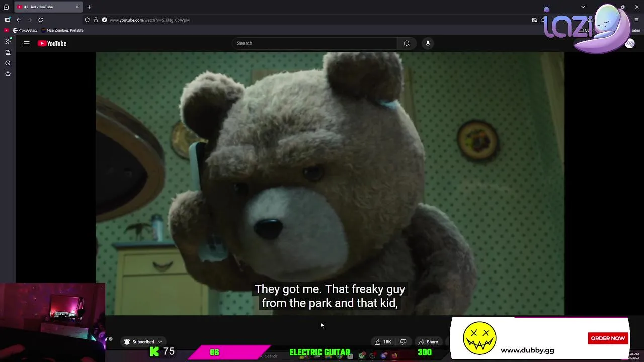Viewport: 644px width, 362px height.
Task: Open the YouTube bookmark icon in bookmarks bar
Action: tap(7, 30)
